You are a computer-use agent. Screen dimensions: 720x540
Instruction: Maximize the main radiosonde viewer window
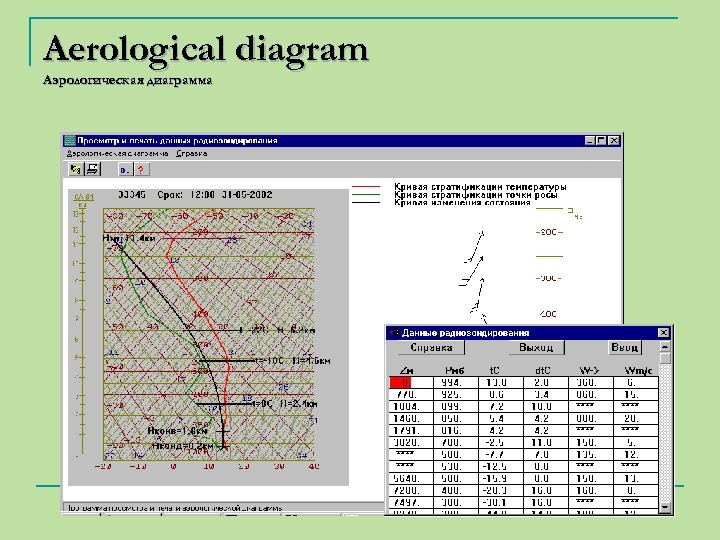point(601,141)
